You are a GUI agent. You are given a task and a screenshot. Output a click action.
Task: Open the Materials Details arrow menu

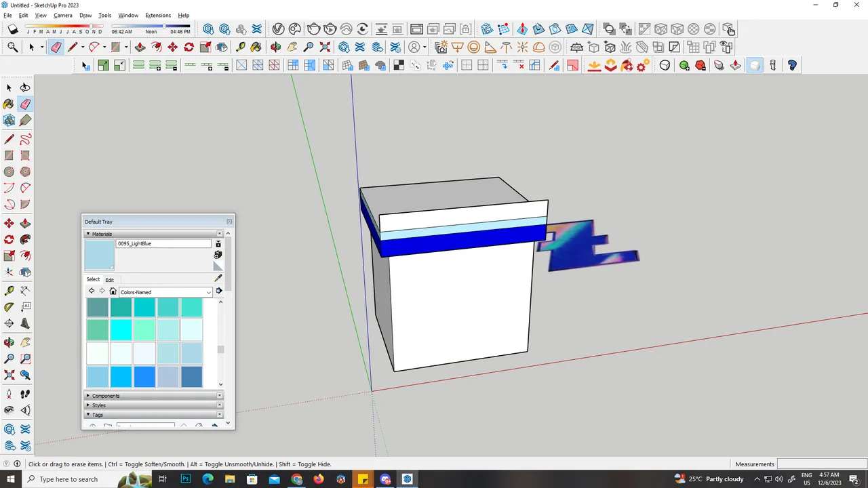point(219,291)
